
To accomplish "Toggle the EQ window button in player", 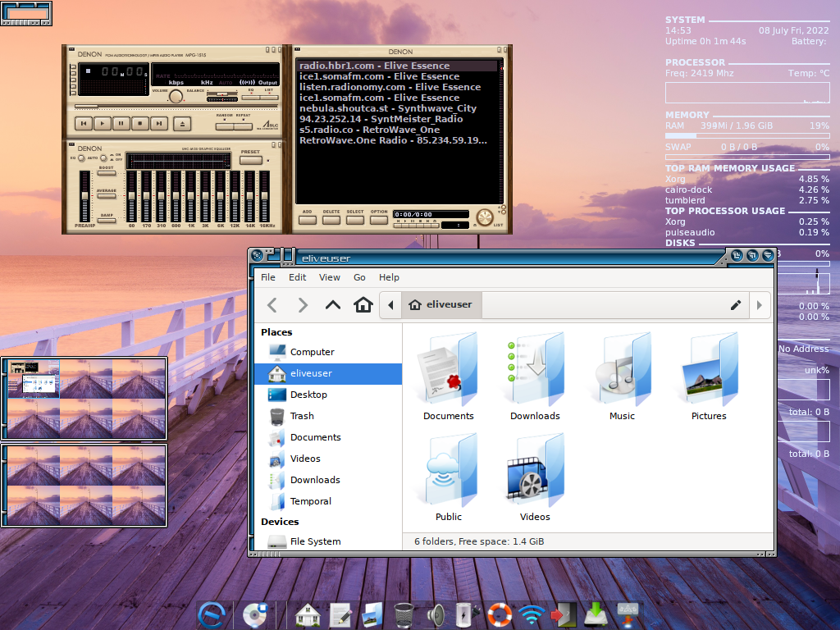I will click(x=251, y=98).
